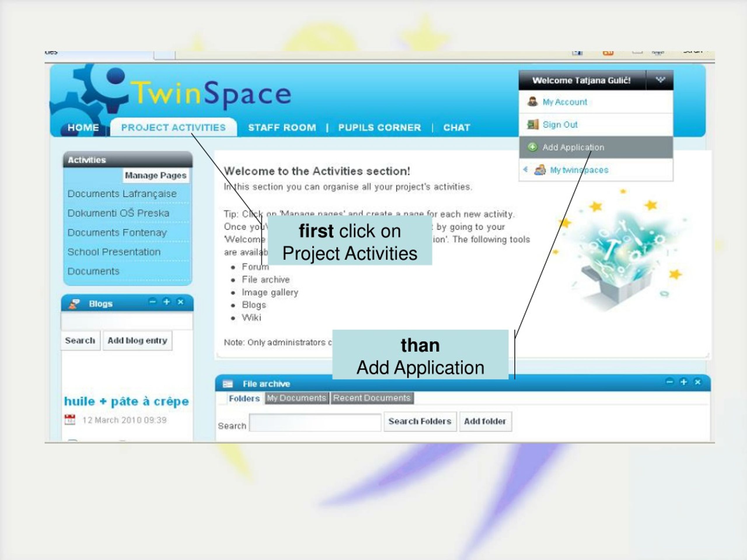Click the 12 March 2010 09:39 date text

tap(125, 420)
